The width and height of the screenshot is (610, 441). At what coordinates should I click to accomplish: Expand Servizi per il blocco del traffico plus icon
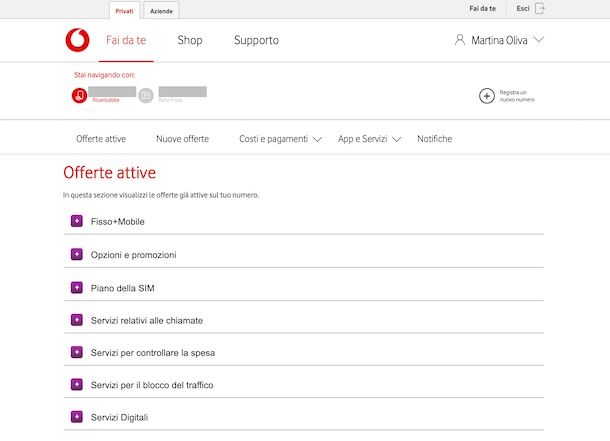(x=77, y=385)
